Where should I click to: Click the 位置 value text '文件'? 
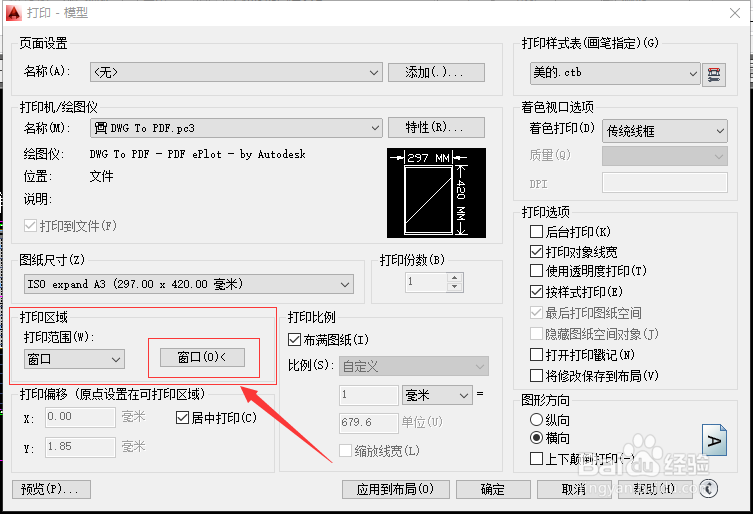point(101,176)
